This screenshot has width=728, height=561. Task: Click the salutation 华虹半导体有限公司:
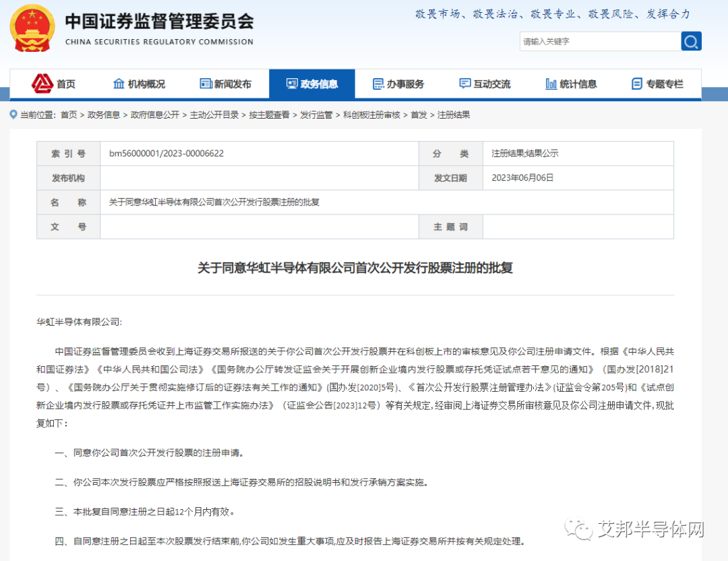[80, 322]
